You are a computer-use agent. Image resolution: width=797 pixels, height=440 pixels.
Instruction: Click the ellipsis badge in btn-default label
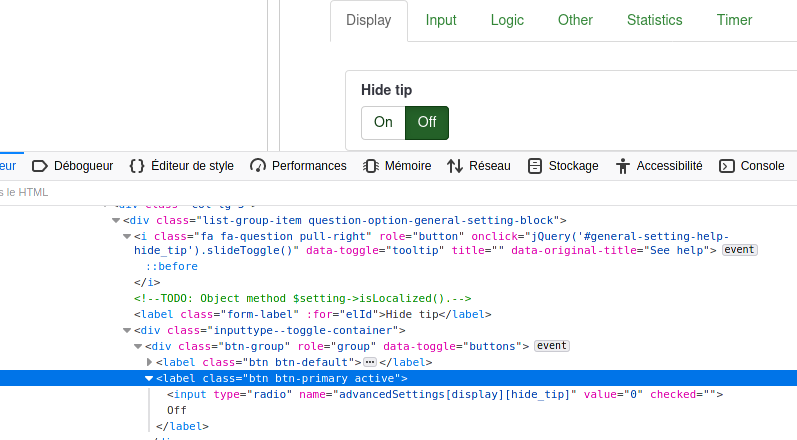click(x=369, y=362)
